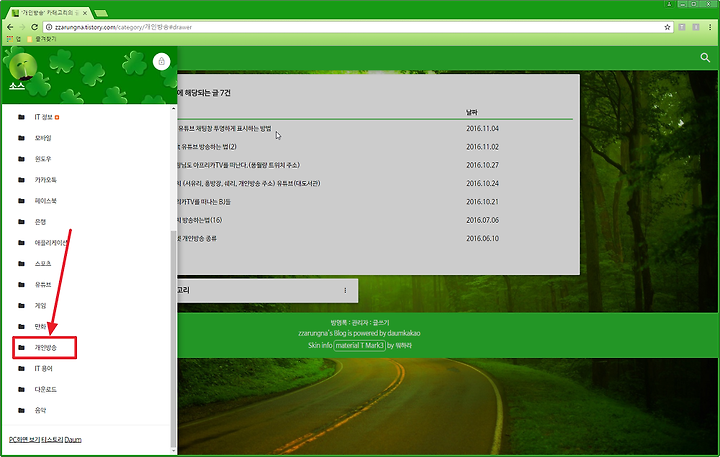
Task: Click the sidebar scrollbar down arrow
Action: click(173, 451)
